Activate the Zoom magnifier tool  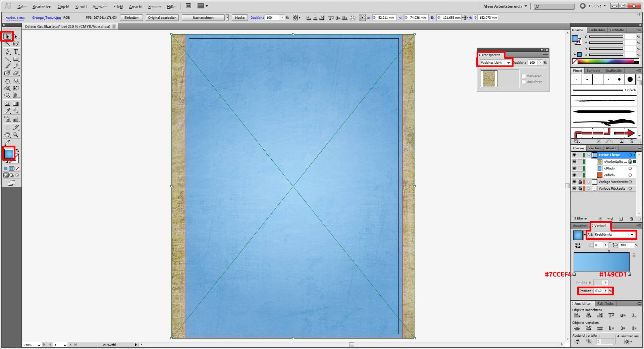tap(16, 135)
